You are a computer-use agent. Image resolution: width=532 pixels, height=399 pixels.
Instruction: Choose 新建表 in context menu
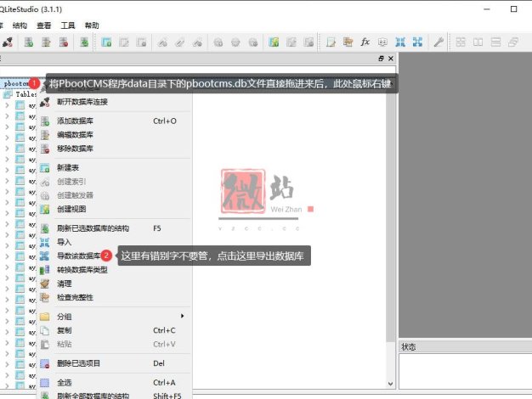pyautogui.click(x=115, y=168)
